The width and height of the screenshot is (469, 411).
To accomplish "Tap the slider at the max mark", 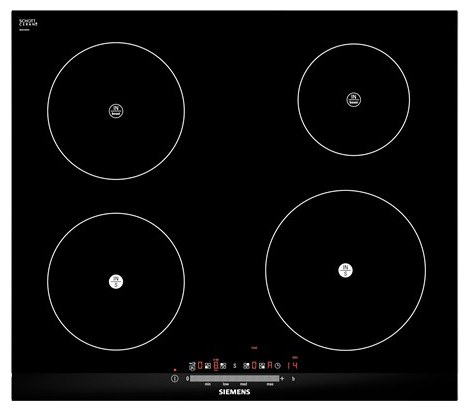I will coord(270,378).
